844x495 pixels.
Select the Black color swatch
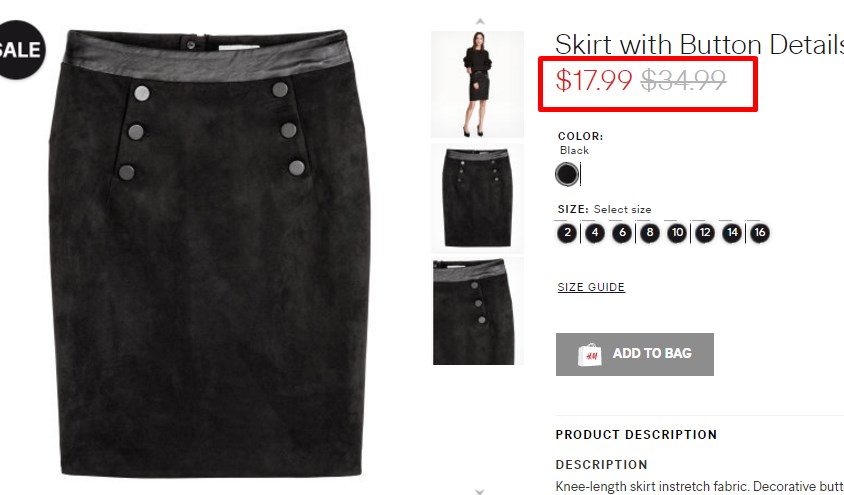[567, 174]
